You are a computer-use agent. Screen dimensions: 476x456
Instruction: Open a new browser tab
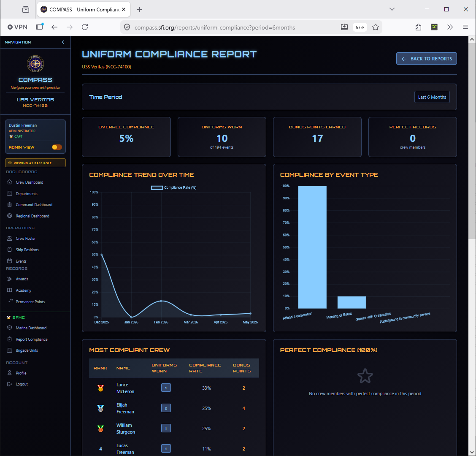click(x=139, y=10)
